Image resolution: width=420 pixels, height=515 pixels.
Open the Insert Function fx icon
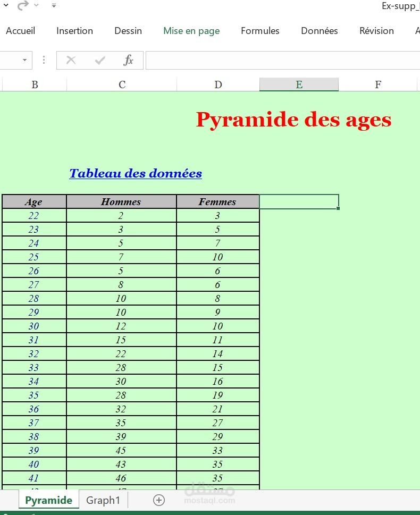pos(128,60)
